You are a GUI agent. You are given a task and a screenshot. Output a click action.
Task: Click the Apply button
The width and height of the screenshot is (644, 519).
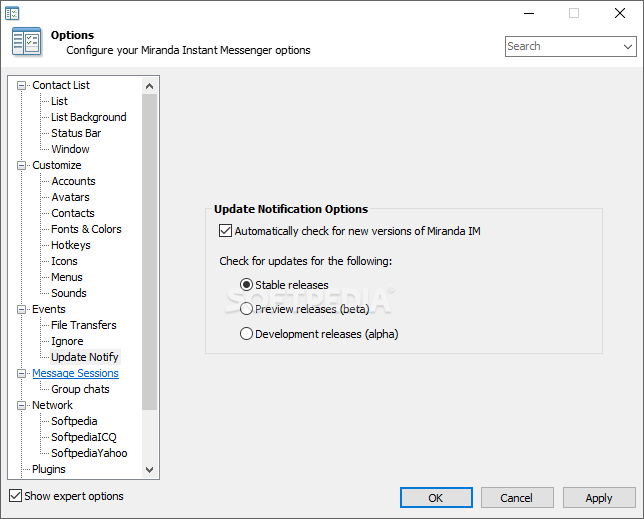599,498
